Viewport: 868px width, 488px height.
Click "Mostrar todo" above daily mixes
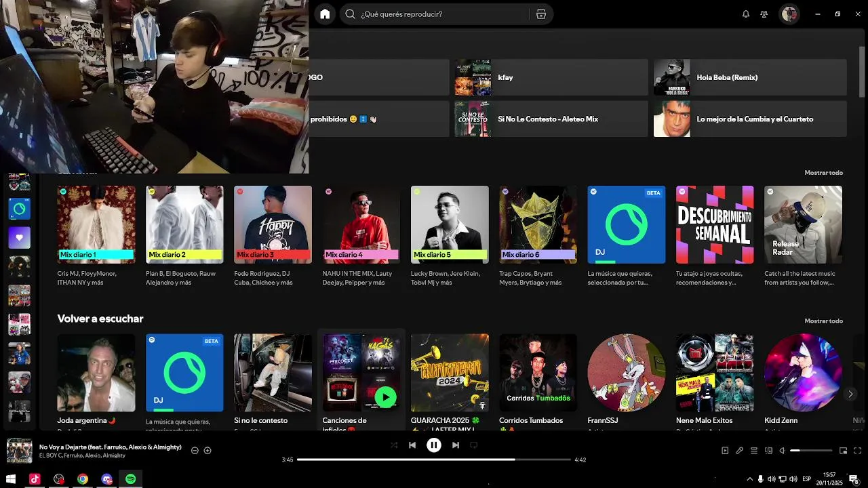pos(823,173)
